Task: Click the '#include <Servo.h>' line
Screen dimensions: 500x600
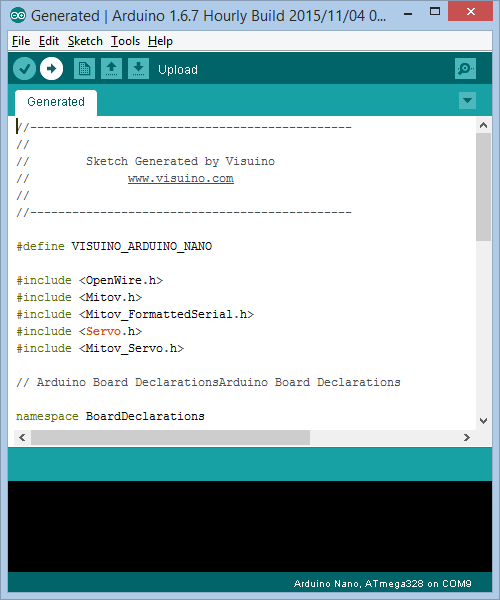Action: 79,331
